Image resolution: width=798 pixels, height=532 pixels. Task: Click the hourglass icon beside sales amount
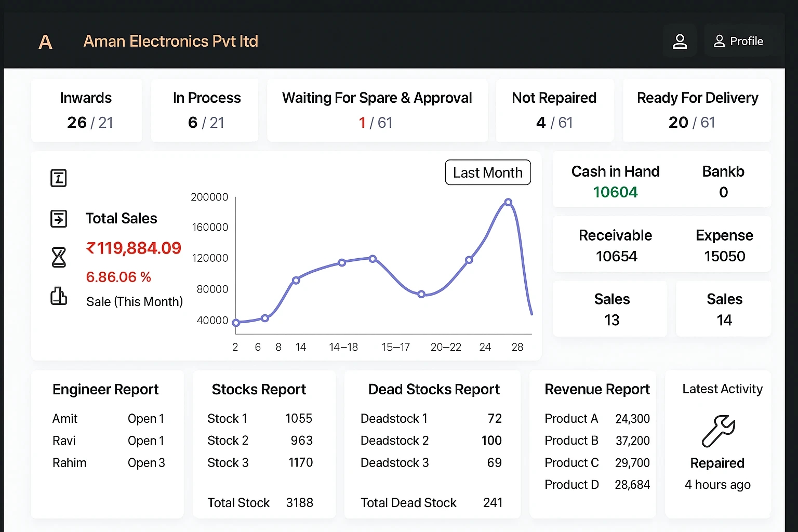[59, 257]
